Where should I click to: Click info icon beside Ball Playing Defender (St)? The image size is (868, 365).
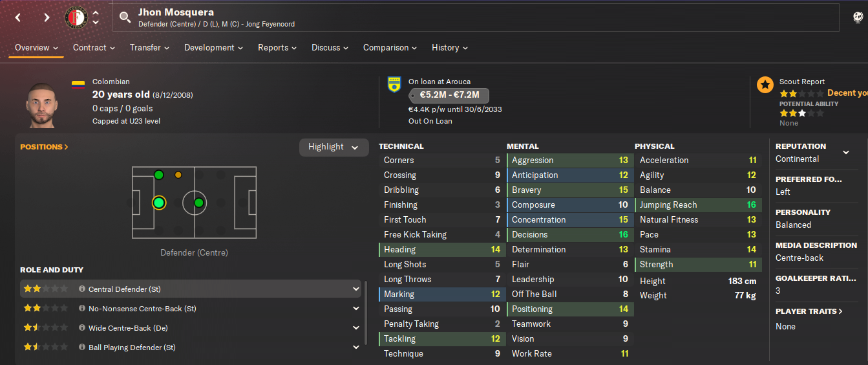[x=82, y=348]
